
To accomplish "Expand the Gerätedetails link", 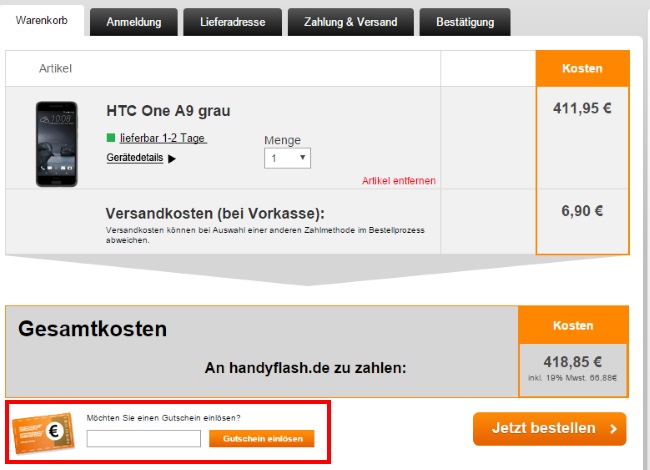I will click(135, 158).
